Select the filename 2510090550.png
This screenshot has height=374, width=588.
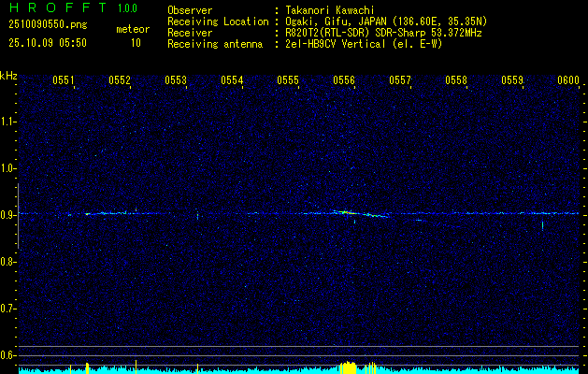48,25
